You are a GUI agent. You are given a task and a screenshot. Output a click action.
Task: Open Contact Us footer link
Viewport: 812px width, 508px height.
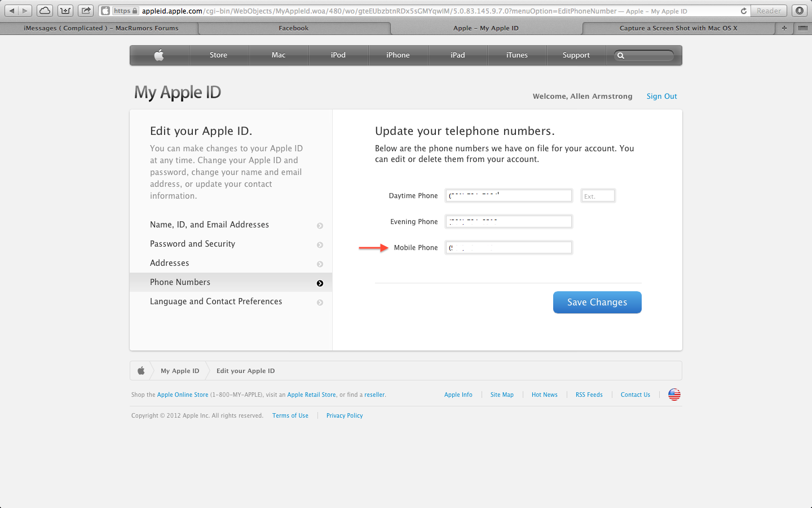636,395
